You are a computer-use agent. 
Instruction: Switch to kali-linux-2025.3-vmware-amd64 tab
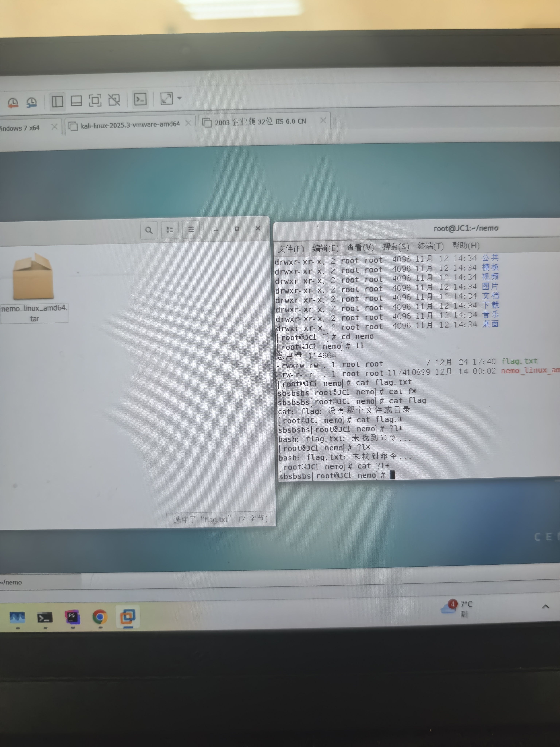130,125
